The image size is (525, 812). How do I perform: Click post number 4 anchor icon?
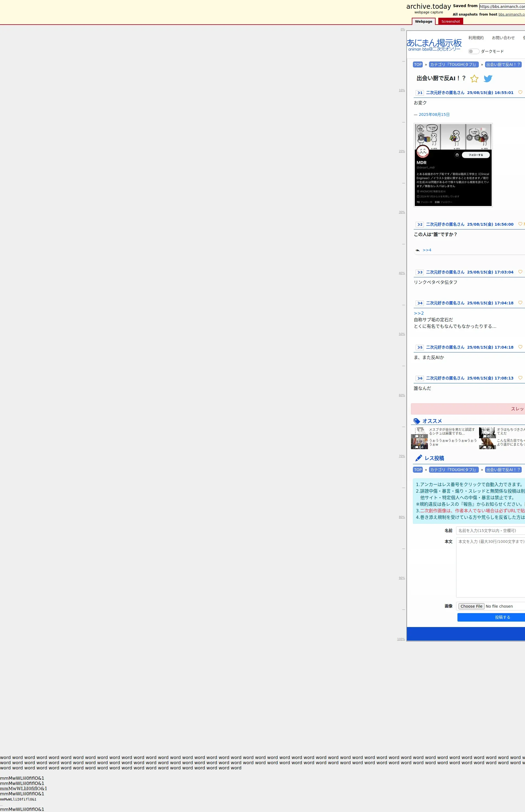click(x=420, y=303)
